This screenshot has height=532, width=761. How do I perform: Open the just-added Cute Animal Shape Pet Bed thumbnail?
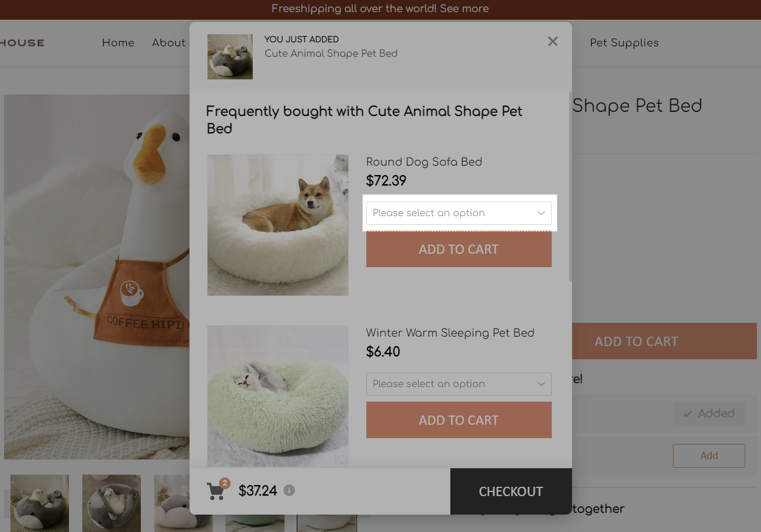coord(230,57)
